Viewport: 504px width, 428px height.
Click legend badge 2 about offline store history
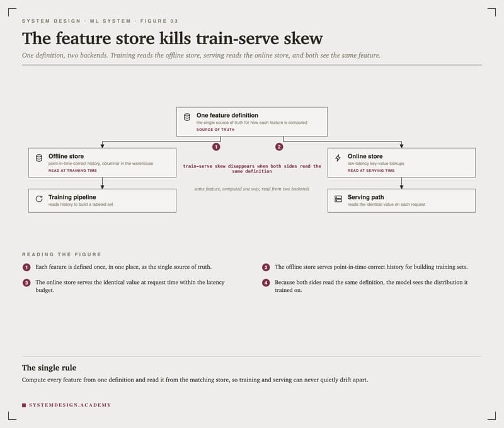266,267
